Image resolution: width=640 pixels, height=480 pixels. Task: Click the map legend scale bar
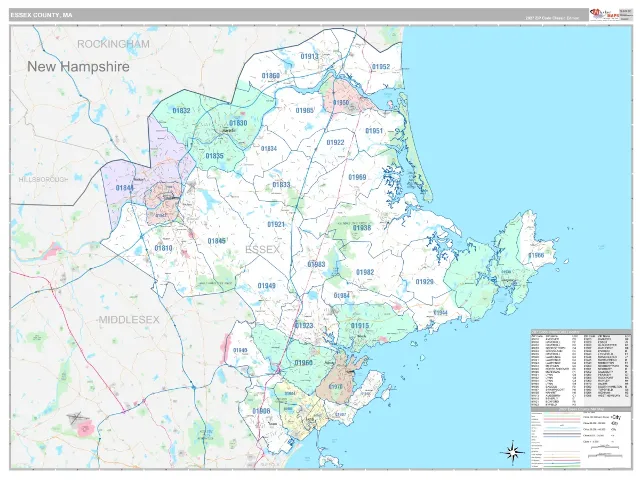click(604, 450)
